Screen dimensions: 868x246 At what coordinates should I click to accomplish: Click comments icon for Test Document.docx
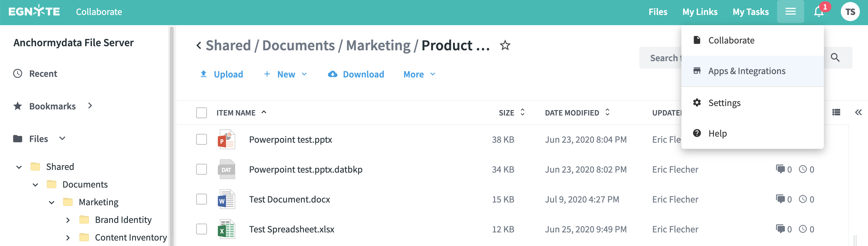click(780, 199)
